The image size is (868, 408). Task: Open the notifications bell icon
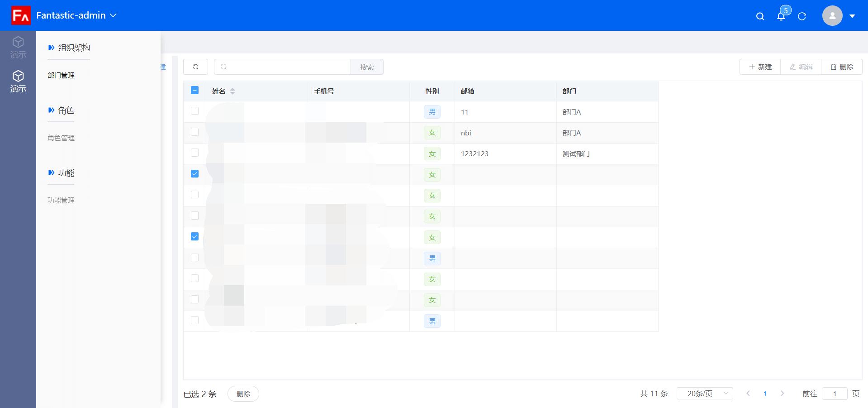[781, 16]
